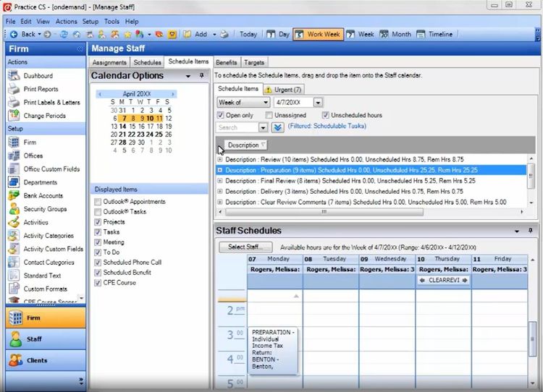Click the yellow star favorites icon
This screenshot has width=543, height=392.
[x=127, y=34]
